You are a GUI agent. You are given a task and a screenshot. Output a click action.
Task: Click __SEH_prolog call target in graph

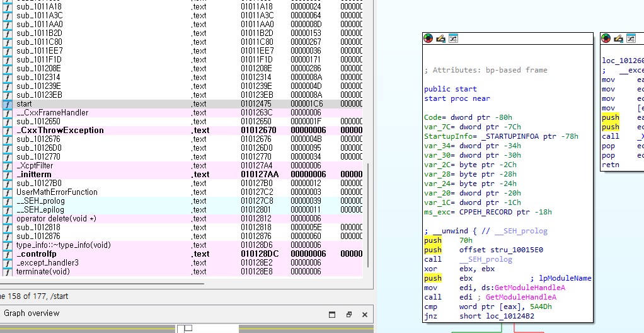point(485,259)
